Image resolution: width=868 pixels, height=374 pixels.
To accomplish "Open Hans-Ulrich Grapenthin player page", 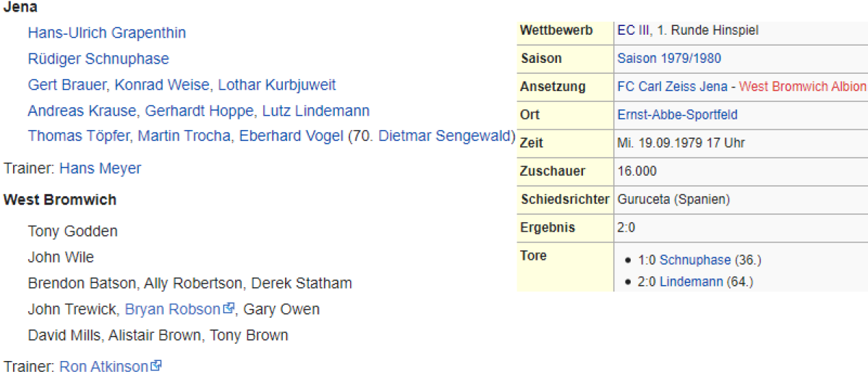I will click(106, 33).
